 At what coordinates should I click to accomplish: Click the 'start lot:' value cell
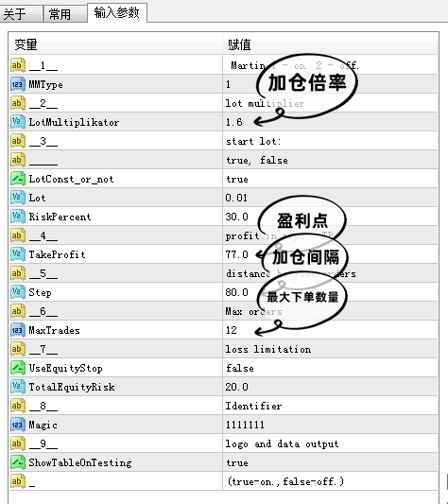[x=330, y=141]
